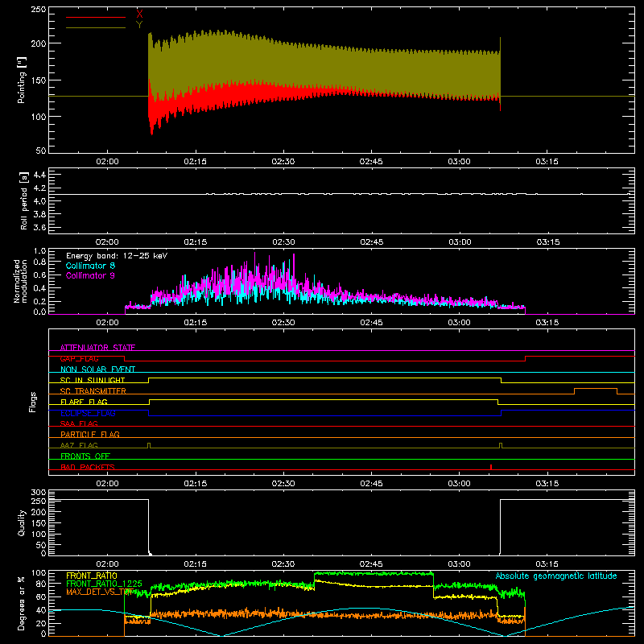Click the 'Quality' vertical axis title
644x644 pixels.
pyautogui.click(x=22, y=522)
